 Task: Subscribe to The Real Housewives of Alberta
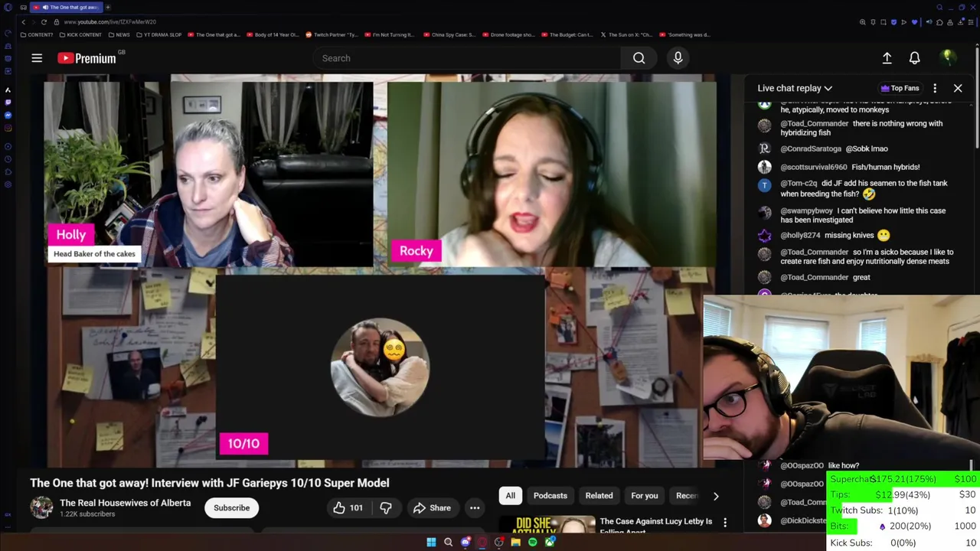point(231,508)
